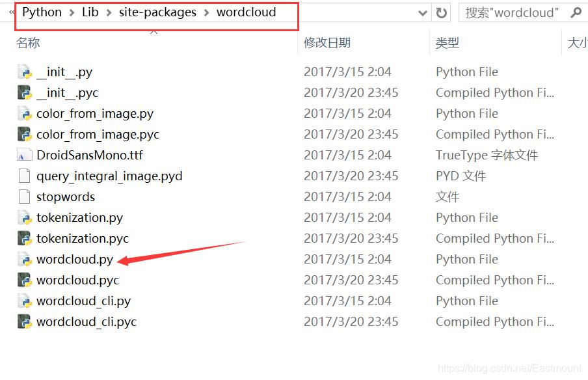Select file named DroidSansMono.ttf
This screenshot has height=380, width=588.
pyautogui.click(x=90, y=155)
